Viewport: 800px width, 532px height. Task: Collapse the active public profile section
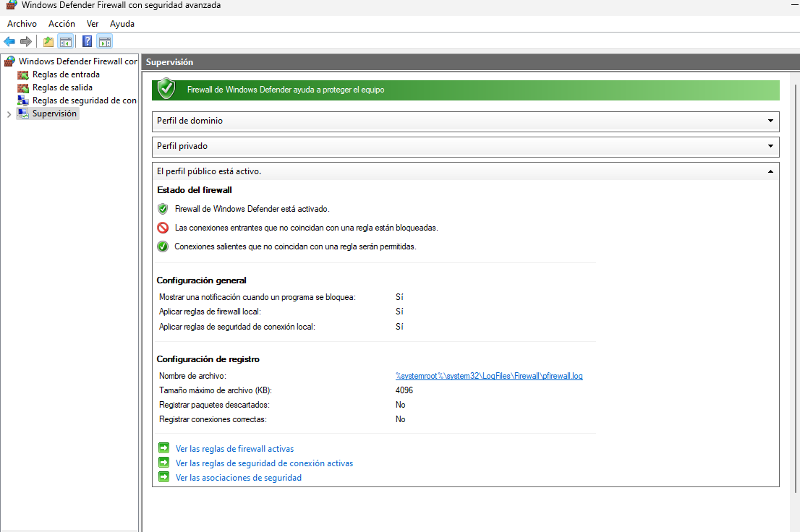[x=770, y=171]
